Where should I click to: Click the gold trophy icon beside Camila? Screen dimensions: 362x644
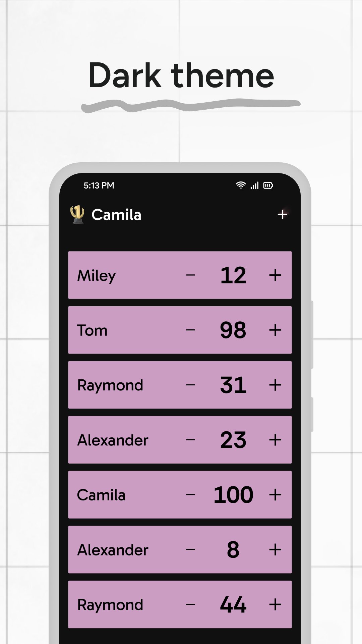point(77,214)
